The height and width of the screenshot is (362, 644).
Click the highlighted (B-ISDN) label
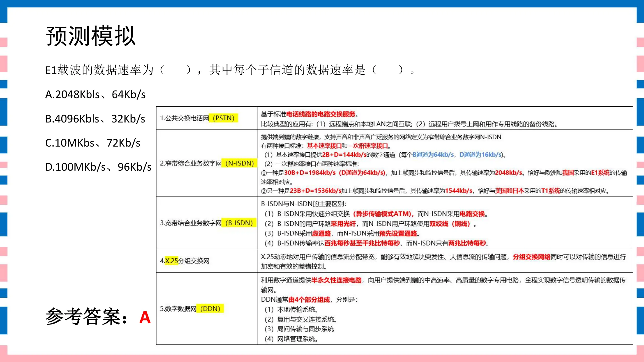[239, 223]
